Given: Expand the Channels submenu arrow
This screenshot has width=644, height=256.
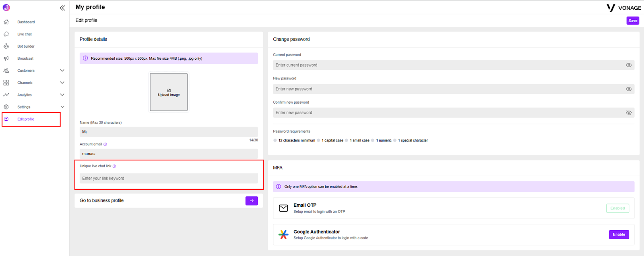Looking at the screenshot, I should click(x=62, y=83).
